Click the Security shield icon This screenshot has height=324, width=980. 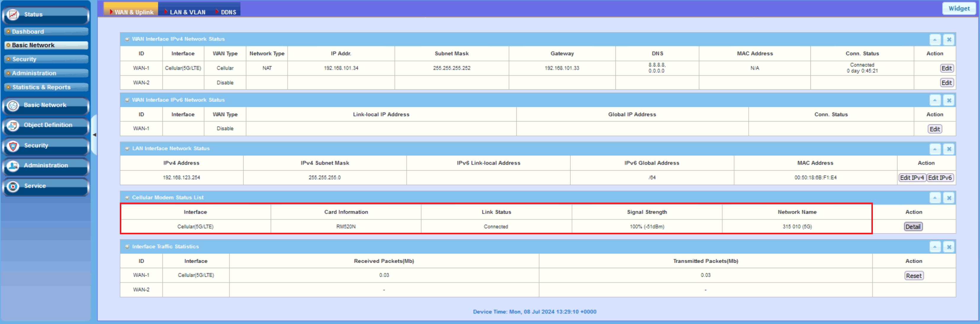tap(13, 146)
